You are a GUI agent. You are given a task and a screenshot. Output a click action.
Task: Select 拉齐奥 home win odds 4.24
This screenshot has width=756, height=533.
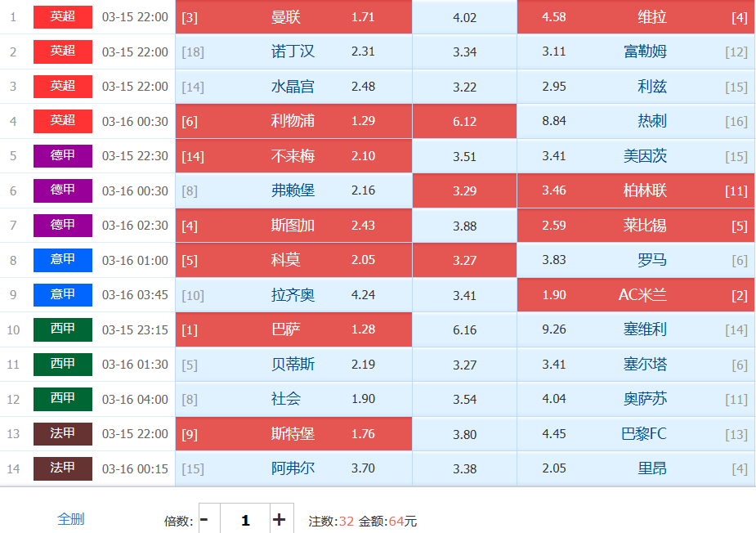pos(293,295)
